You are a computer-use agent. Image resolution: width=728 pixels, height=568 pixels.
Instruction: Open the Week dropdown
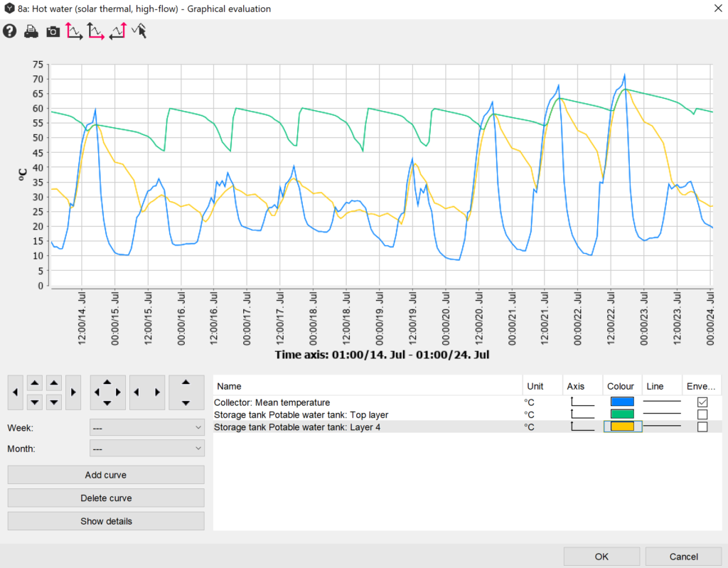[x=147, y=427]
